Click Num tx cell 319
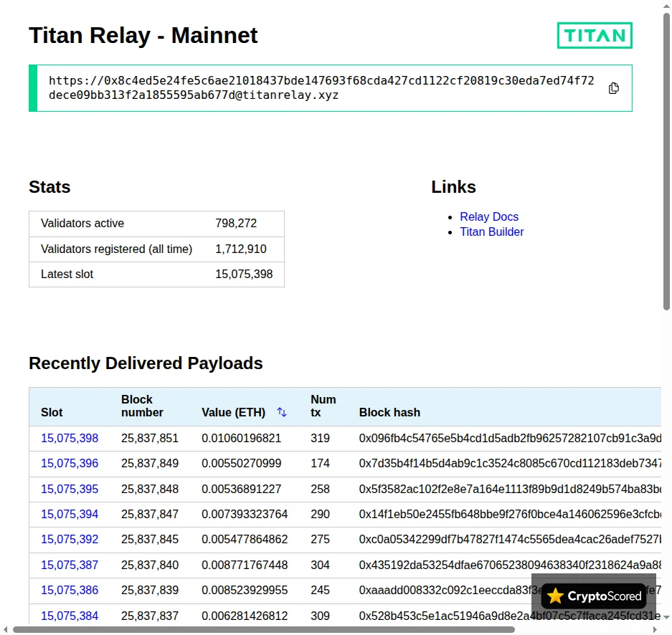The height and width of the screenshot is (635, 672). click(320, 438)
